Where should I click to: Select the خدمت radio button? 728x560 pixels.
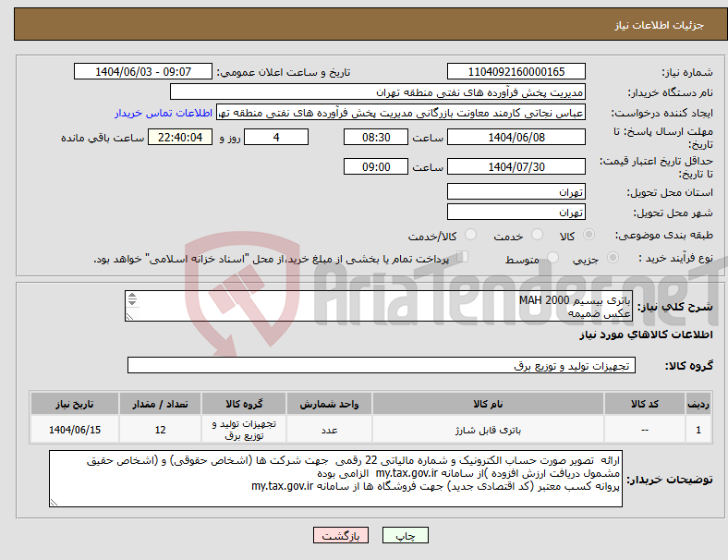click(x=537, y=235)
